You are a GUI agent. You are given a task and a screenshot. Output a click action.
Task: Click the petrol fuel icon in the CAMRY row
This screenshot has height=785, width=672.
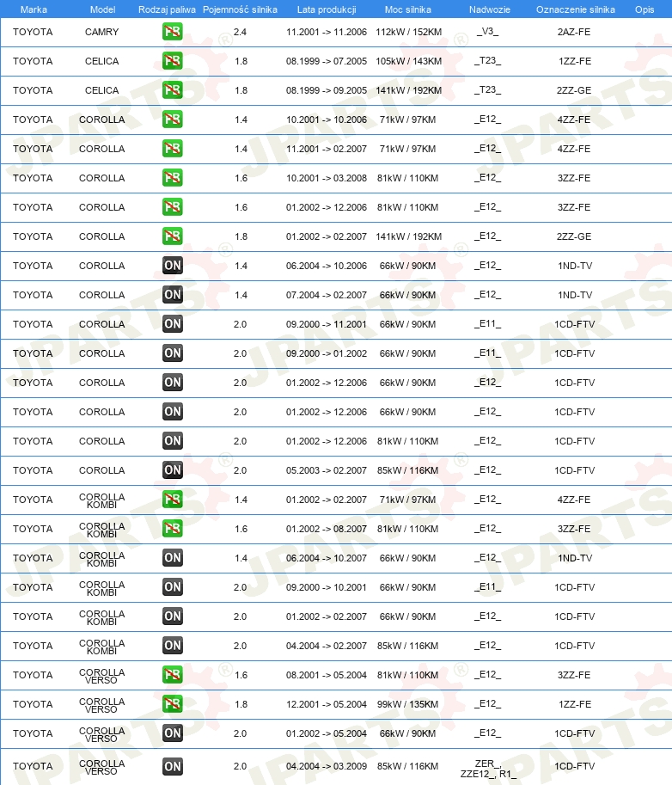(x=172, y=32)
